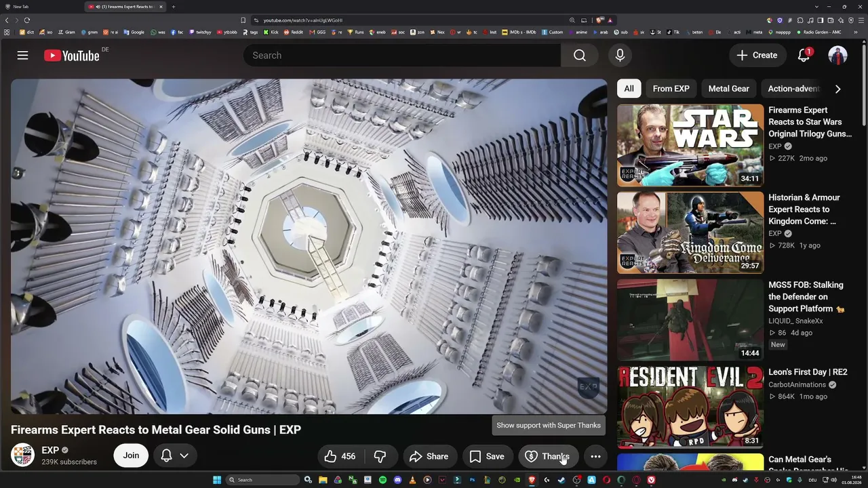The height and width of the screenshot is (488, 868).
Task: Open the Brave wallet icon
Action: click(831, 20)
